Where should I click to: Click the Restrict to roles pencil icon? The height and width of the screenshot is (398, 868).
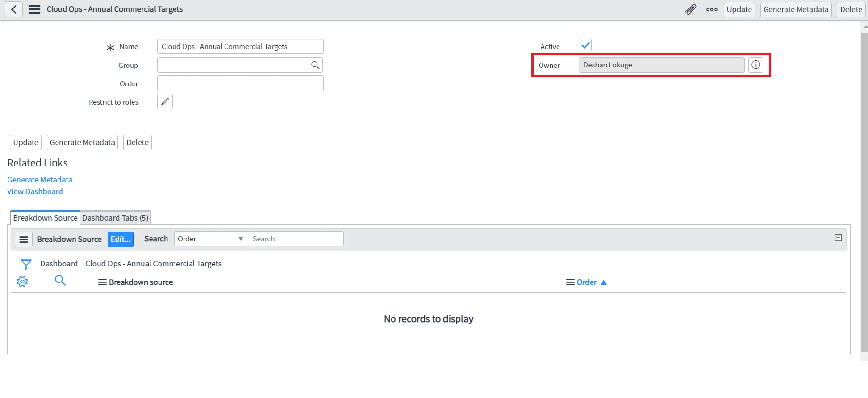pyautogui.click(x=165, y=102)
